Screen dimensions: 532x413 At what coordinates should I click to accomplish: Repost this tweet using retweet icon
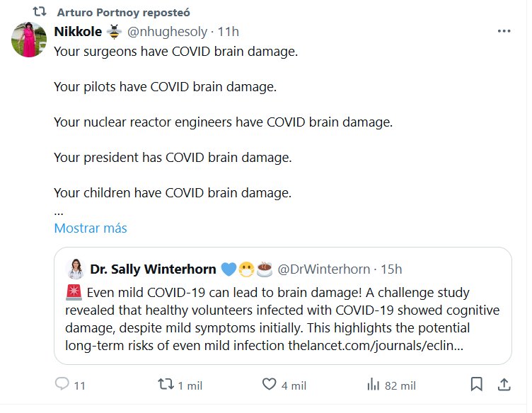(165, 385)
